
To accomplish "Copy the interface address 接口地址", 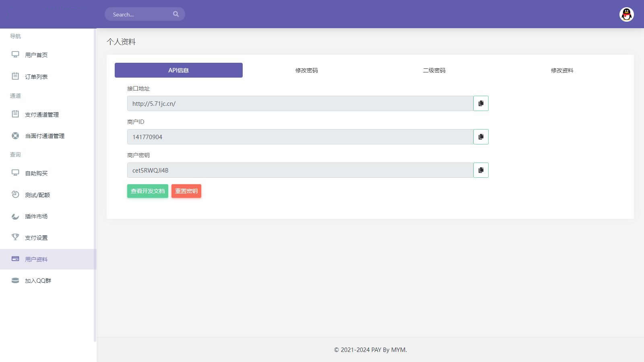I will tap(481, 103).
